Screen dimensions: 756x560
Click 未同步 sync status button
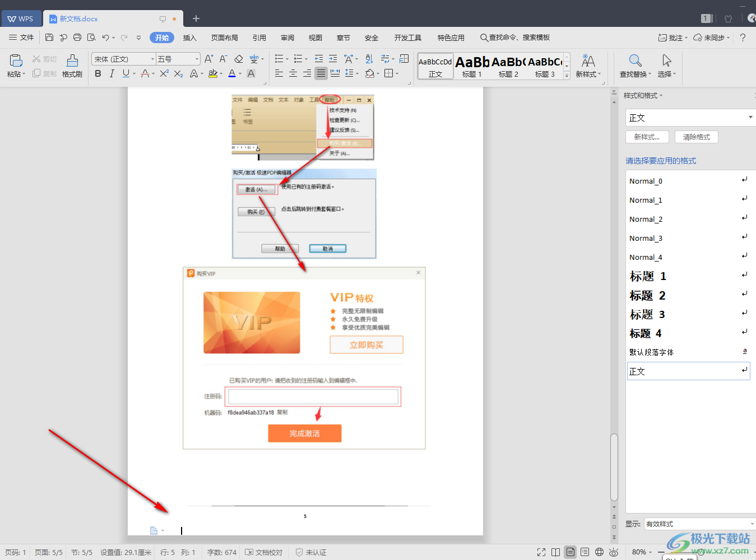coord(711,38)
